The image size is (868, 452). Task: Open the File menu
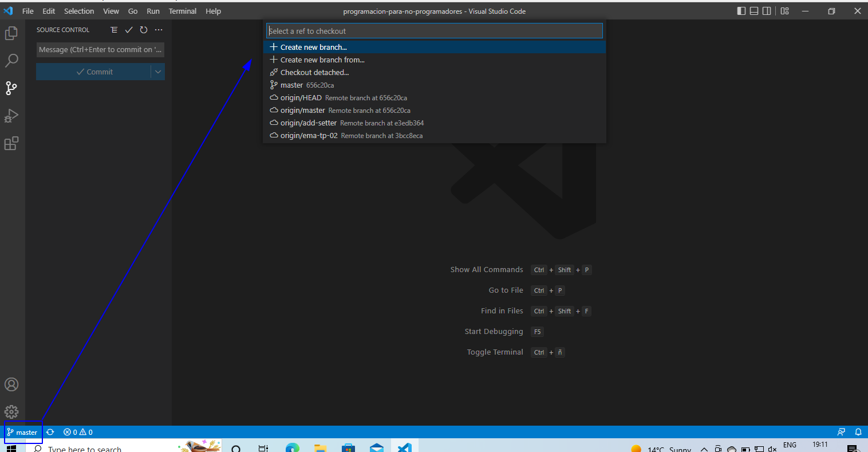[x=28, y=11]
